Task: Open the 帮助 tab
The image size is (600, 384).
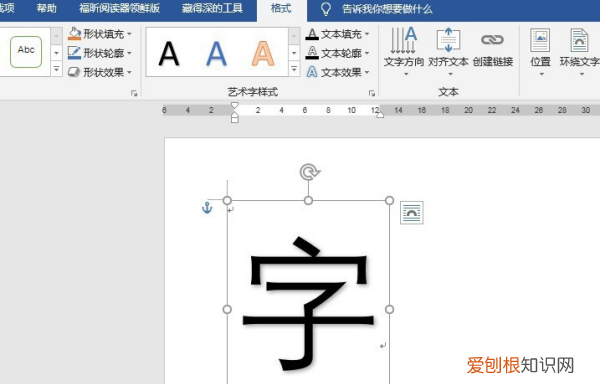Action: [47, 8]
